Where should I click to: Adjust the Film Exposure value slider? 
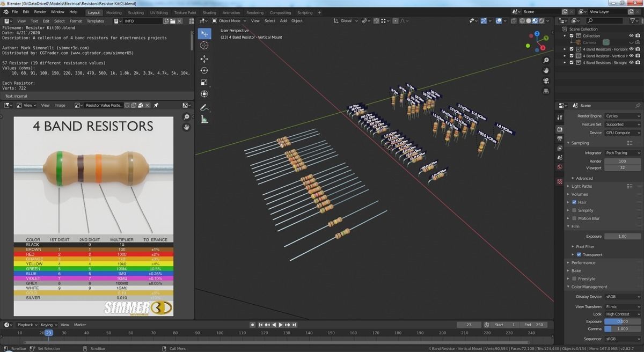623,236
